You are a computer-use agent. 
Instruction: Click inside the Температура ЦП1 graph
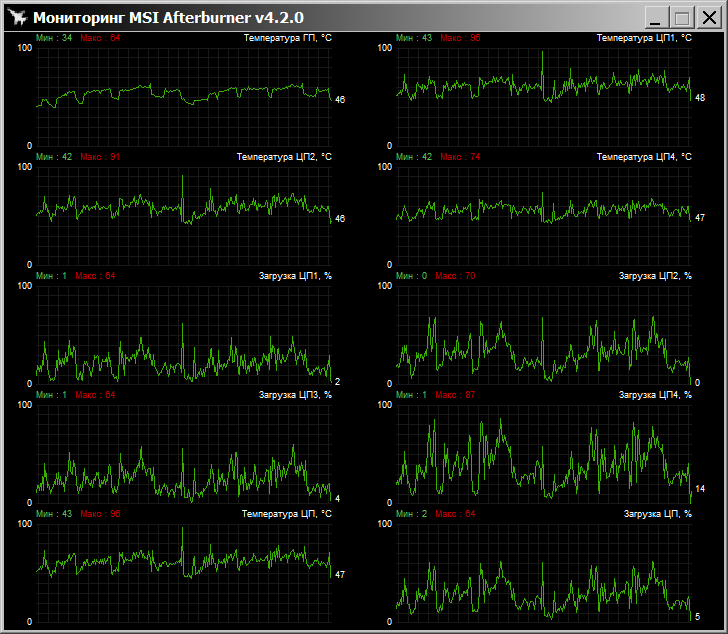pyautogui.click(x=544, y=96)
